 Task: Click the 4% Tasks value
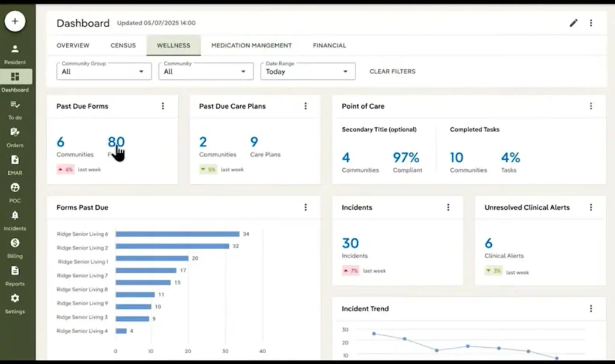510,162
